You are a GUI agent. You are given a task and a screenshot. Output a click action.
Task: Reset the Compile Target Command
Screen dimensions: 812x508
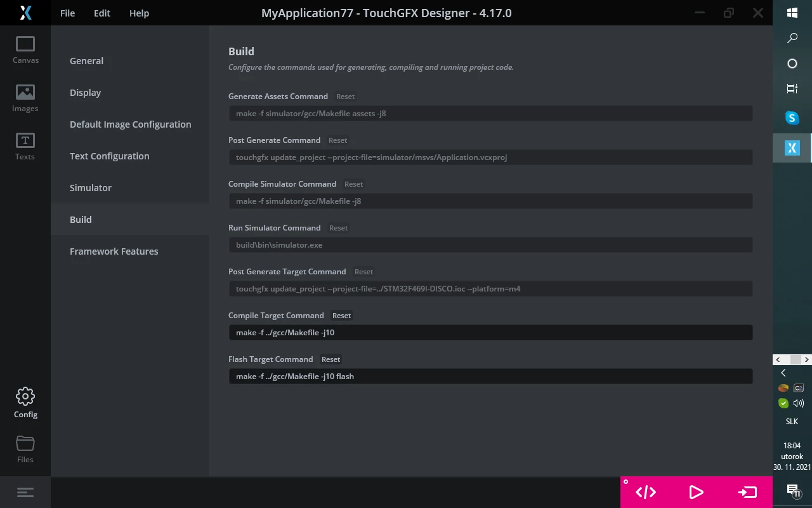coord(342,316)
